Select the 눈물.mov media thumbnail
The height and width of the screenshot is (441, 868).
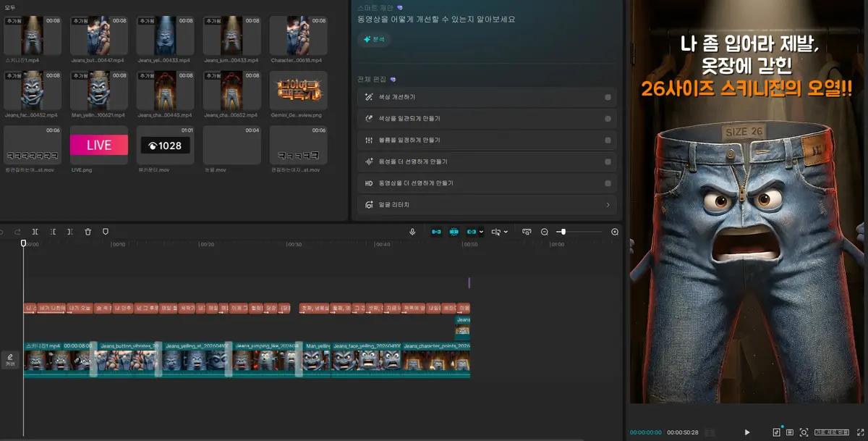232,146
